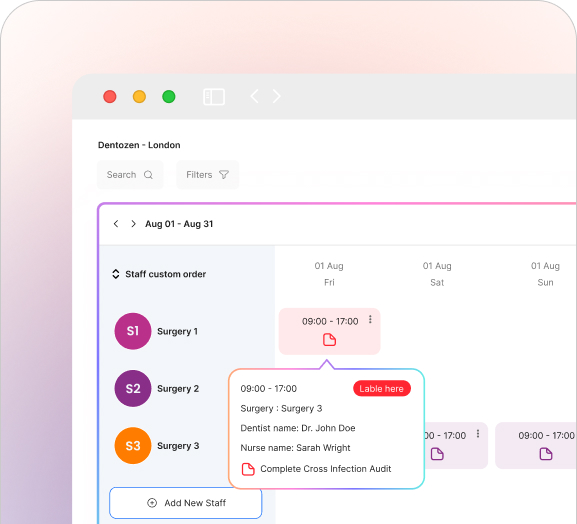Click the red document icon in Surgery 1 shift
This screenshot has width=577, height=524.
[x=329, y=340]
